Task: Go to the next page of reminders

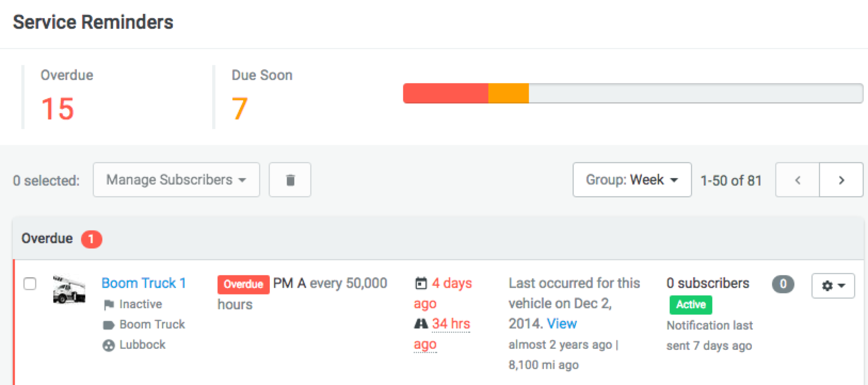Action: pos(841,180)
